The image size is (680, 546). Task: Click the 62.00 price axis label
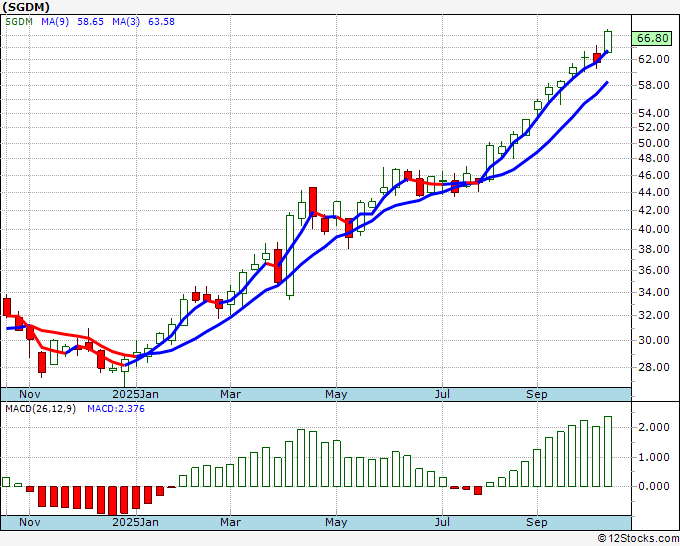pos(654,59)
